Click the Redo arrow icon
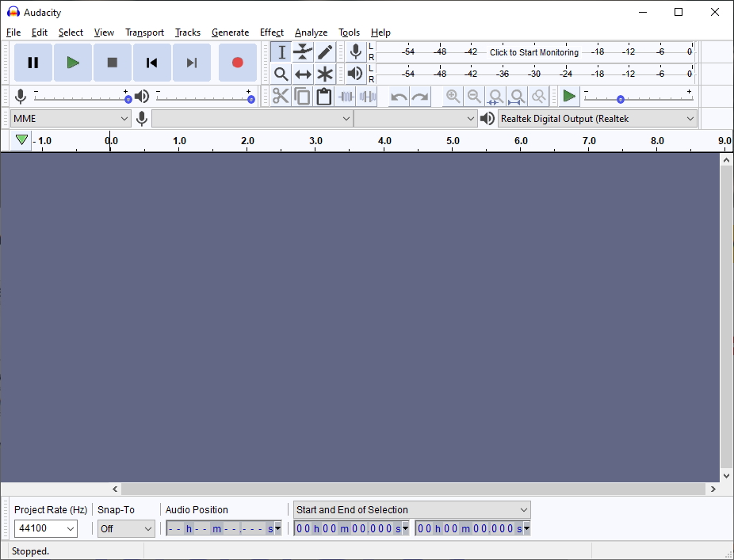 [x=420, y=97]
